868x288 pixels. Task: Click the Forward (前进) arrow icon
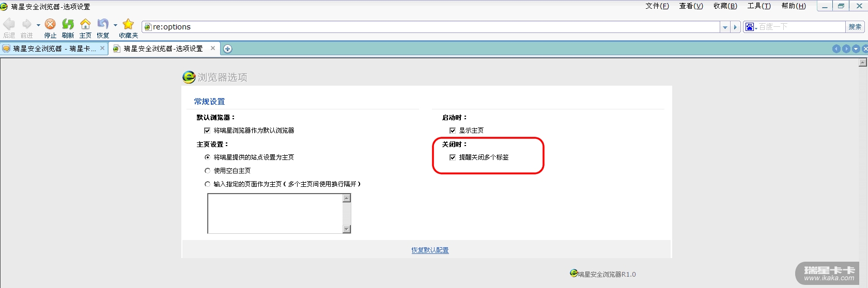pyautogui.click(x=26, y=24)
